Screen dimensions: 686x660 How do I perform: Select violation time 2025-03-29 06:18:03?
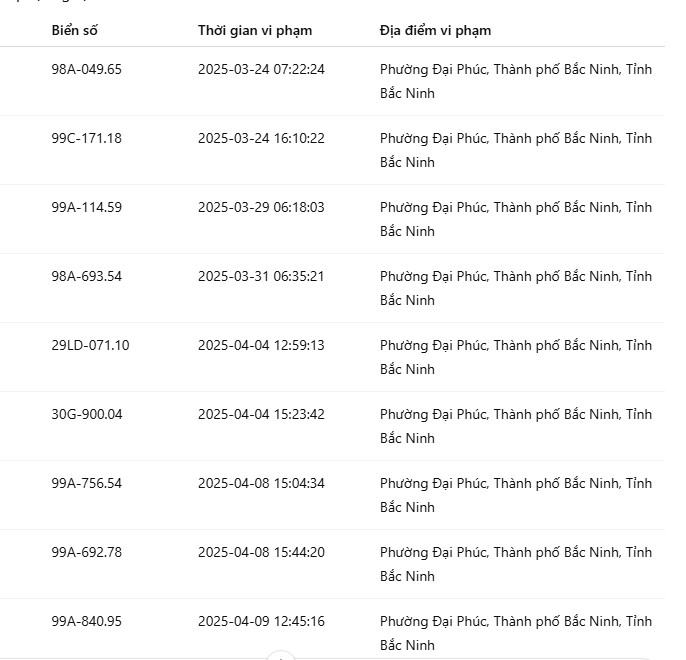coord(261,207)
